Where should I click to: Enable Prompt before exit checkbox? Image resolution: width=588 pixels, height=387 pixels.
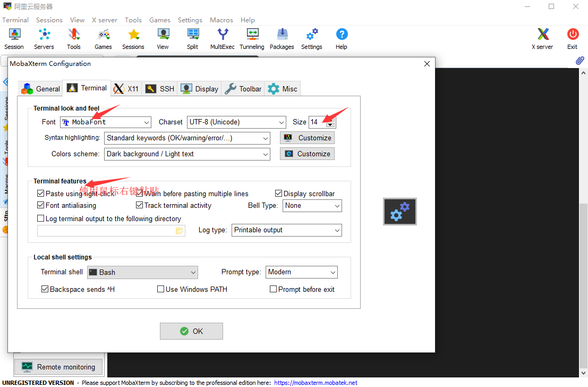[274, 289]
